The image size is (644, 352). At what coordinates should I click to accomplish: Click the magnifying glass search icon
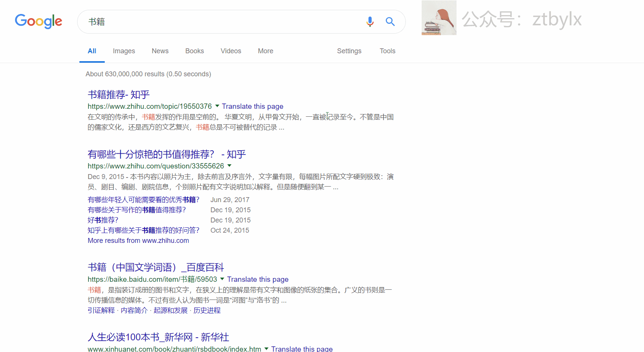pyautogui.click(x=390, y=22)
